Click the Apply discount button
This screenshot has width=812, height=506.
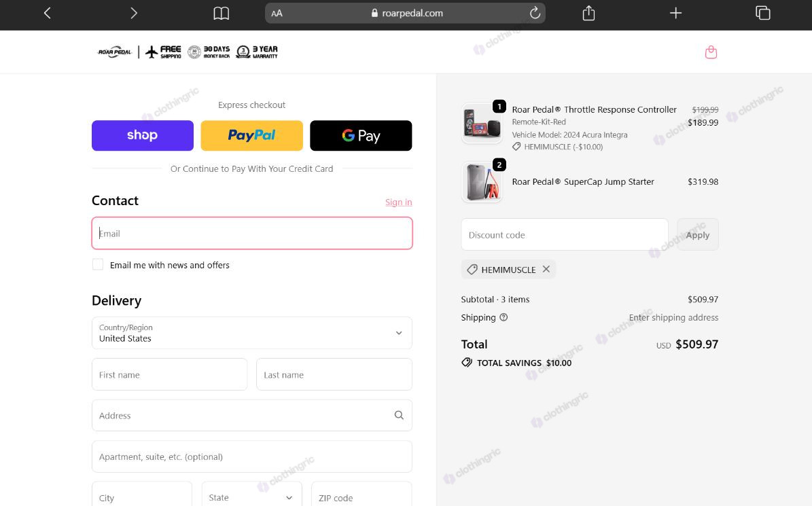(x=698, y=235)
